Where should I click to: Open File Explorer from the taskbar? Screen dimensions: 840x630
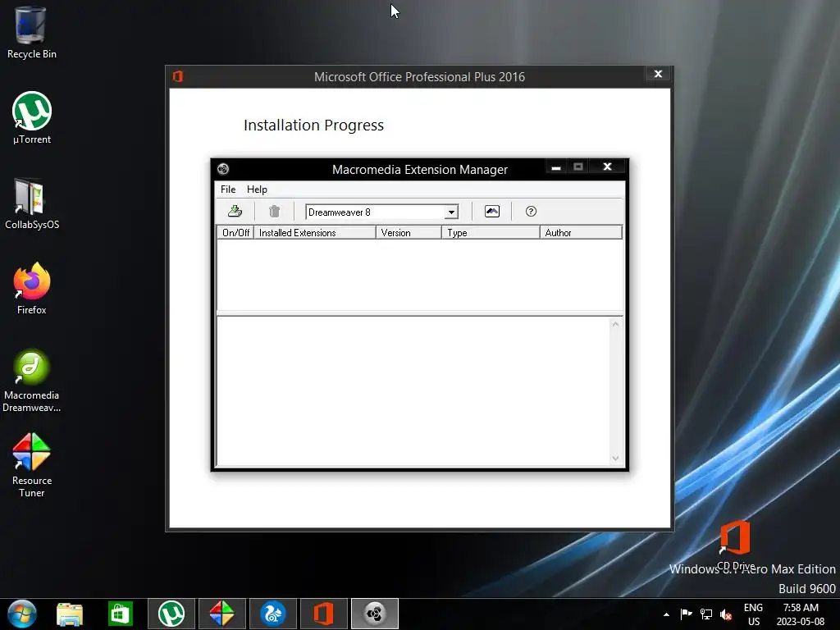(x=70, y=614)
